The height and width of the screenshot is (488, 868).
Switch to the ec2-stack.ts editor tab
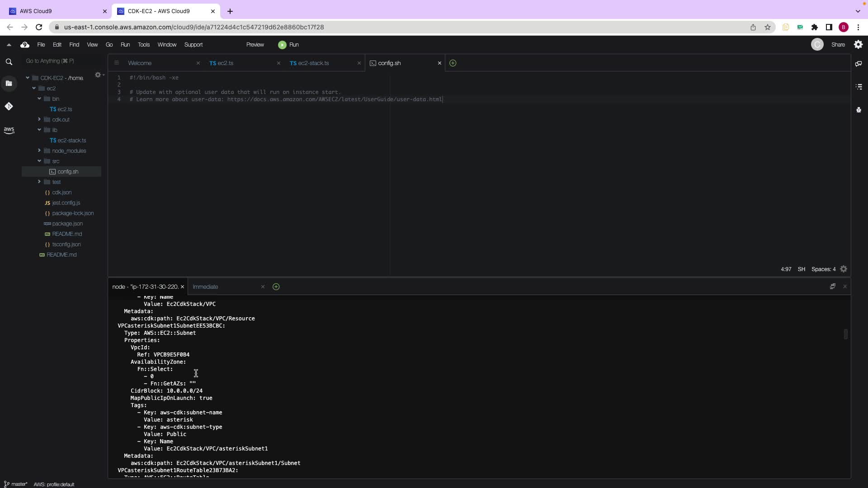(313, 63)
